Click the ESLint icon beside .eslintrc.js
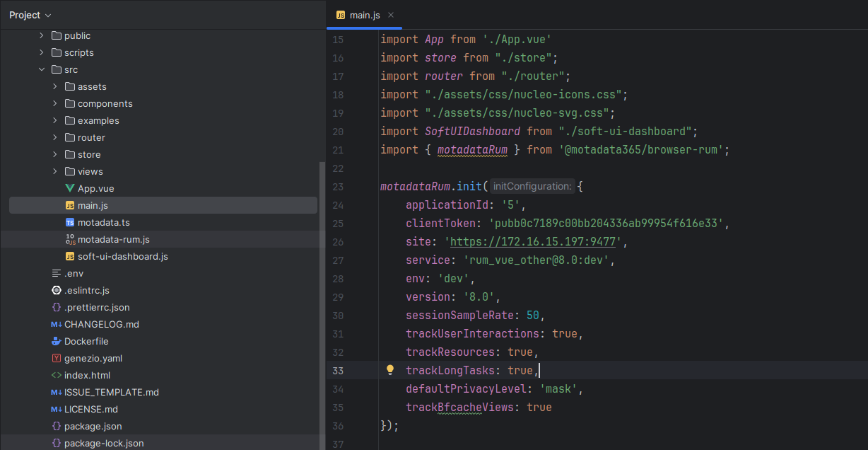868x450 pixels. [57, 290]
